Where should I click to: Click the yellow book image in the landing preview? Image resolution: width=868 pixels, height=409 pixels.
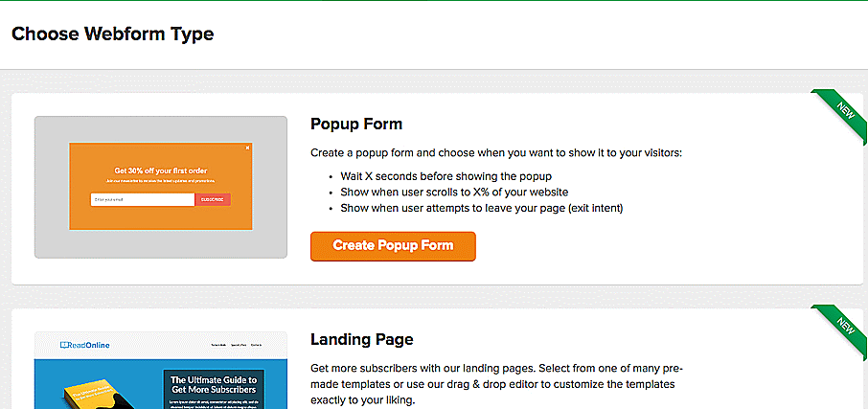pyautogui.click(x=91, y=391)
